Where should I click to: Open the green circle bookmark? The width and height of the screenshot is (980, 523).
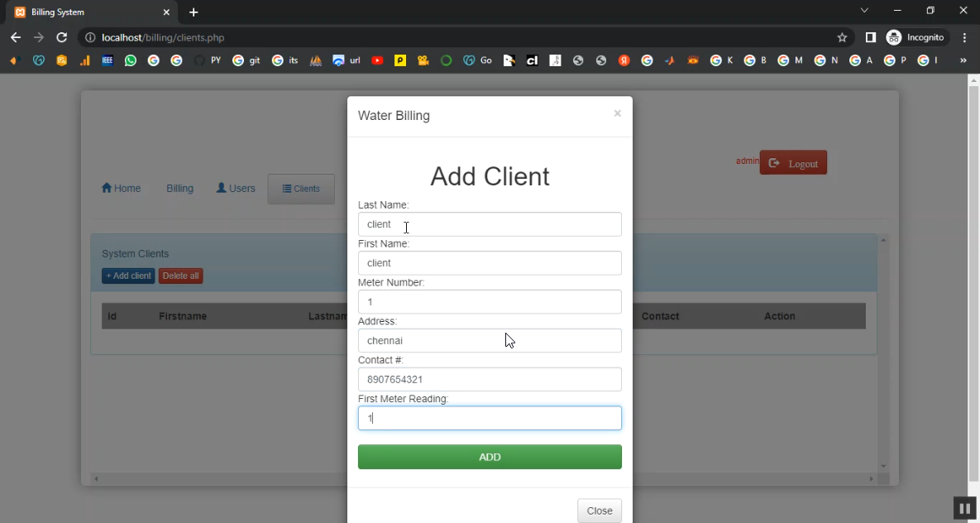click(447, 60)
